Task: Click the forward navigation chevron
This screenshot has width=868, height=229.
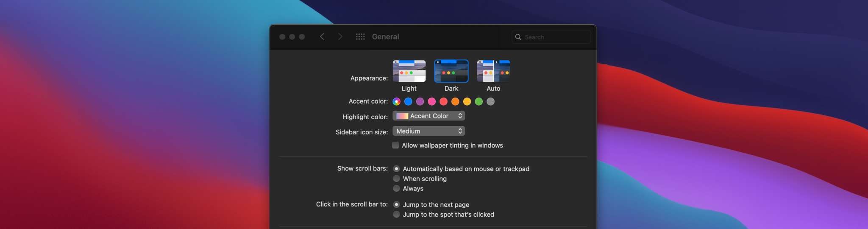Action: [x=340, y=37]
